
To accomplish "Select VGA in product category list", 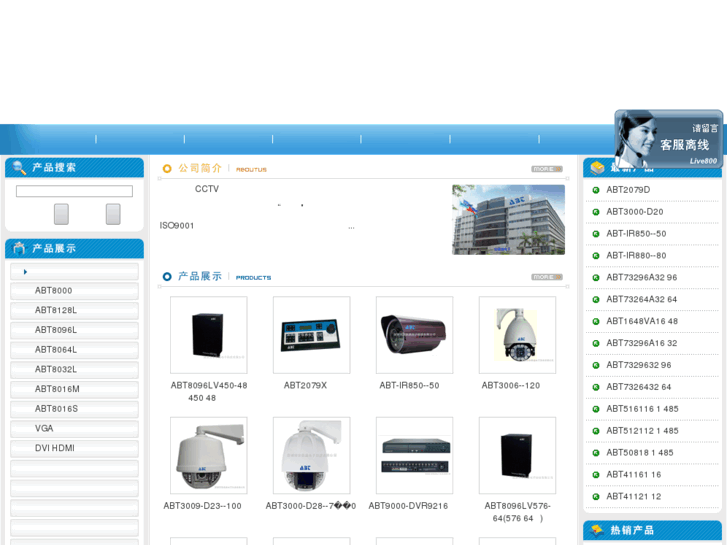I will (x=74, y=429).
